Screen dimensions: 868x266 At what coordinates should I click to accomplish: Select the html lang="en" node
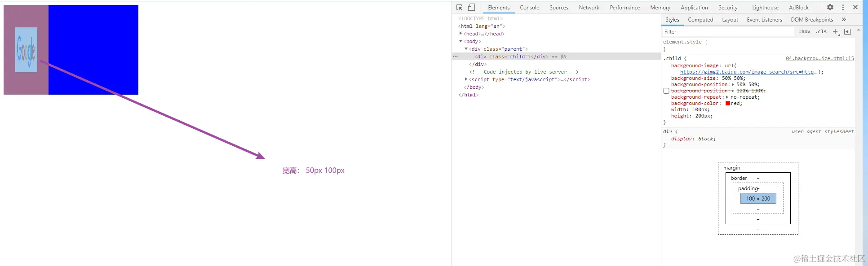(482, 26)
